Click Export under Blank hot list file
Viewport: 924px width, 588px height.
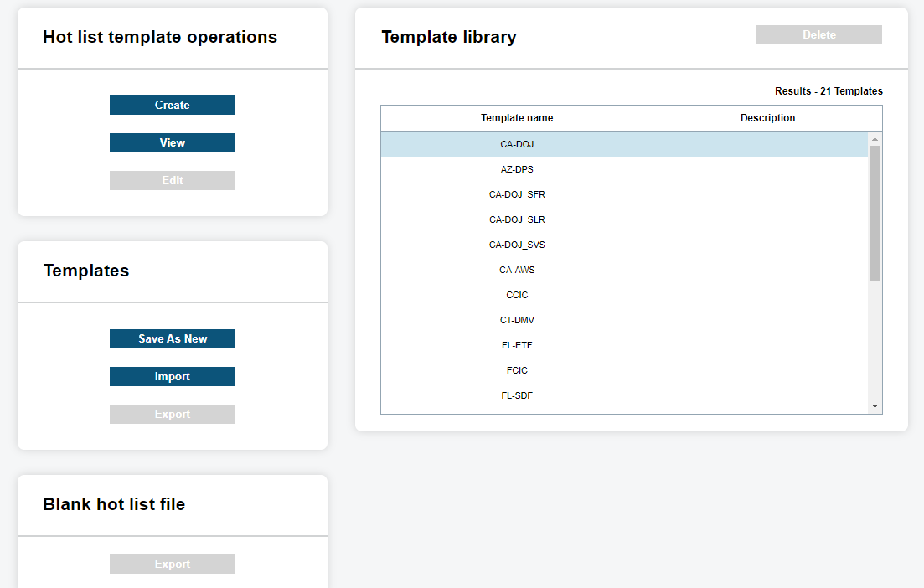pos(172,564)
